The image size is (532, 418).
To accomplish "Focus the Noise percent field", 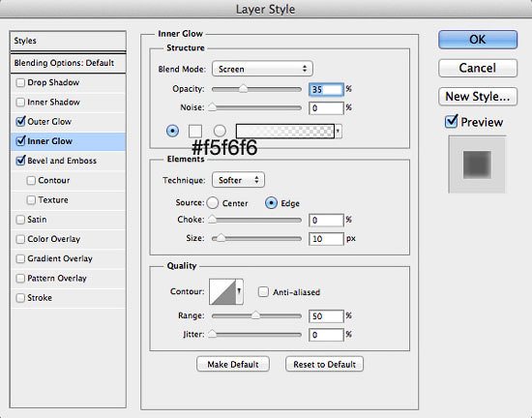I will pos(326,108).
